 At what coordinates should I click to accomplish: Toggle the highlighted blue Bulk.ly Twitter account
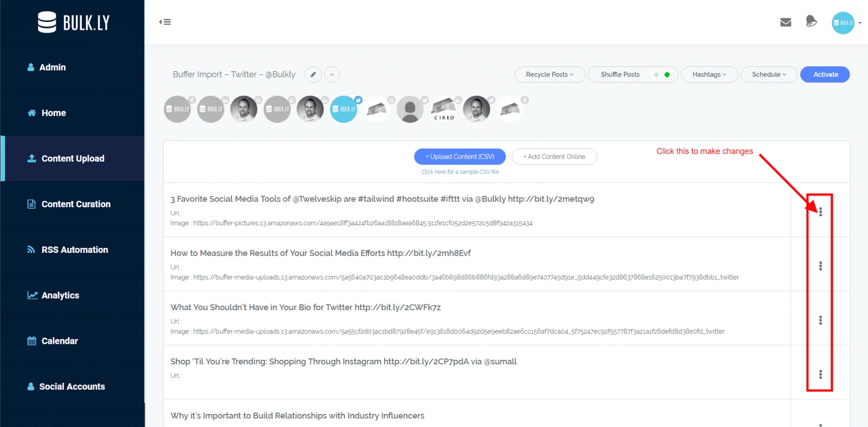tap(344, 109)
